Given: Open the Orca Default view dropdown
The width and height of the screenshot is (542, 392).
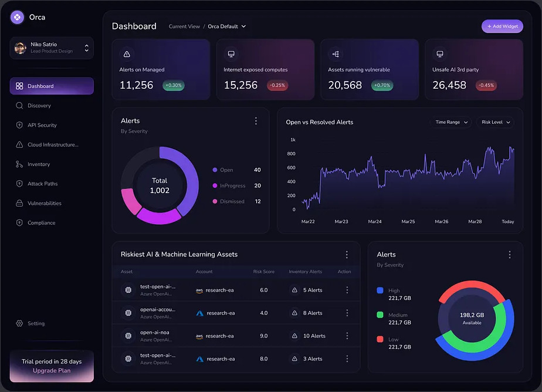Looking at the screenshot, I should coord(227,26).
